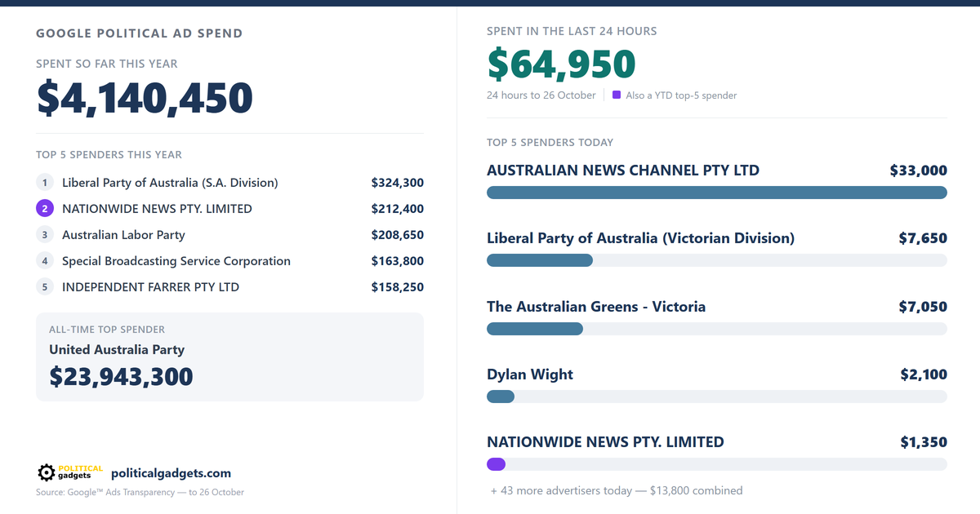980x514 pixels.
Task: Click the 'ALL-TIME TOP SPENDER' label
Action: pos(107,330)
